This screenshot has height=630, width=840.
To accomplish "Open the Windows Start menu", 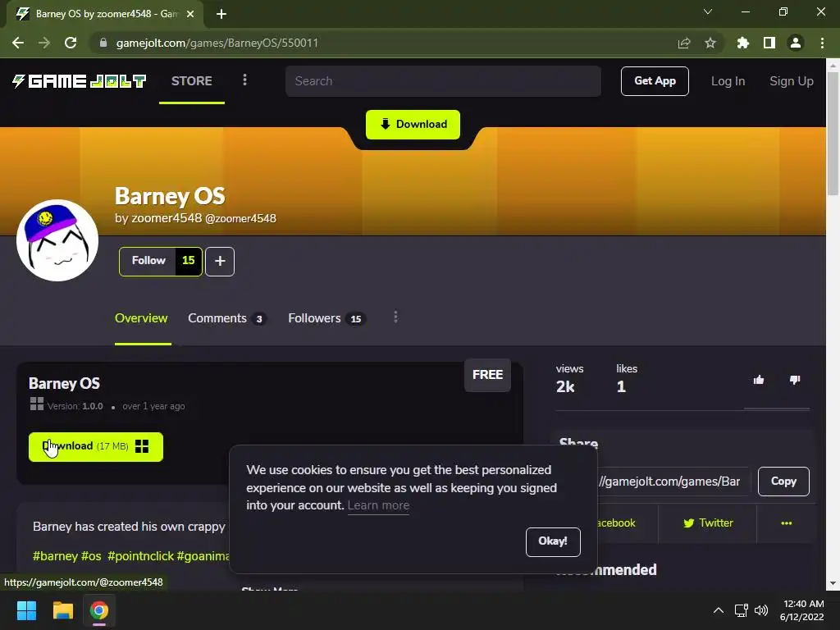I will tap(26, 610).
